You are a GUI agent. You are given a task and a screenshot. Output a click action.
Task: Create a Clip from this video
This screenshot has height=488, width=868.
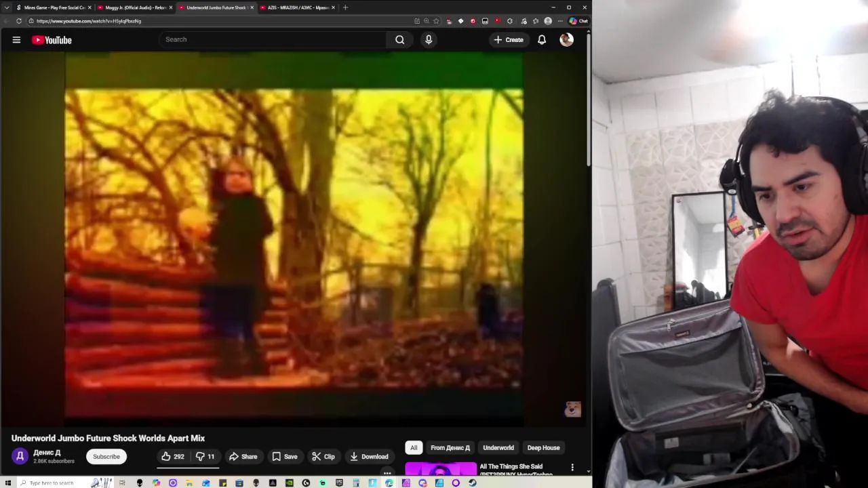(x=323, y=457)
